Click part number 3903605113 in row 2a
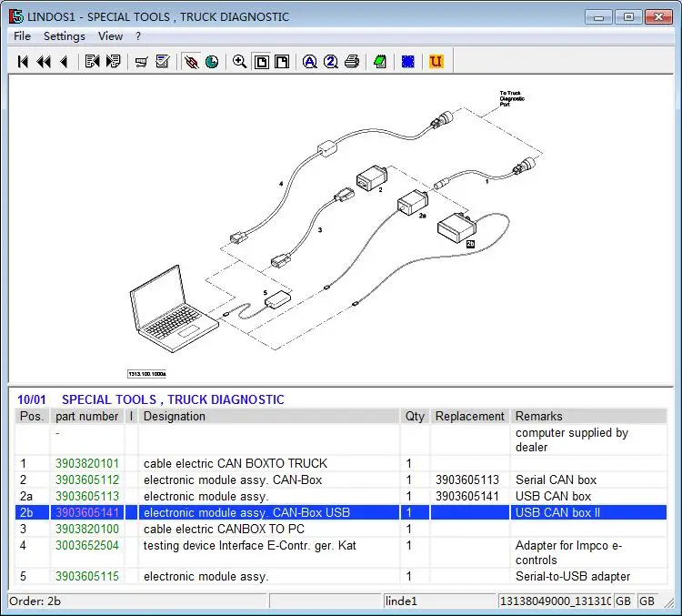The width and height of the screenshot is (682, 616). [x=87, y=496]
